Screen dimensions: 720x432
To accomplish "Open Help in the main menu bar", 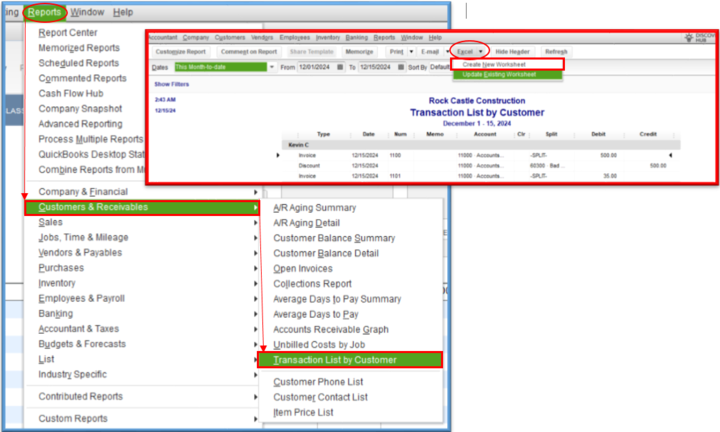I will 123,12.
